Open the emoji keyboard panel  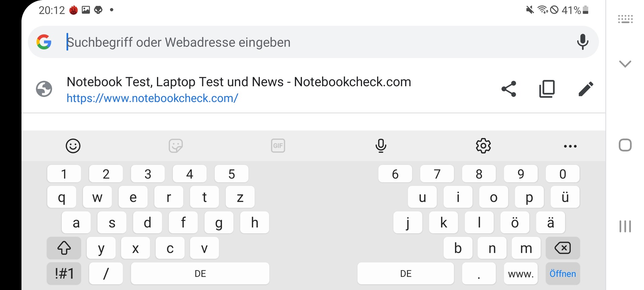click(x=73, y=146)
